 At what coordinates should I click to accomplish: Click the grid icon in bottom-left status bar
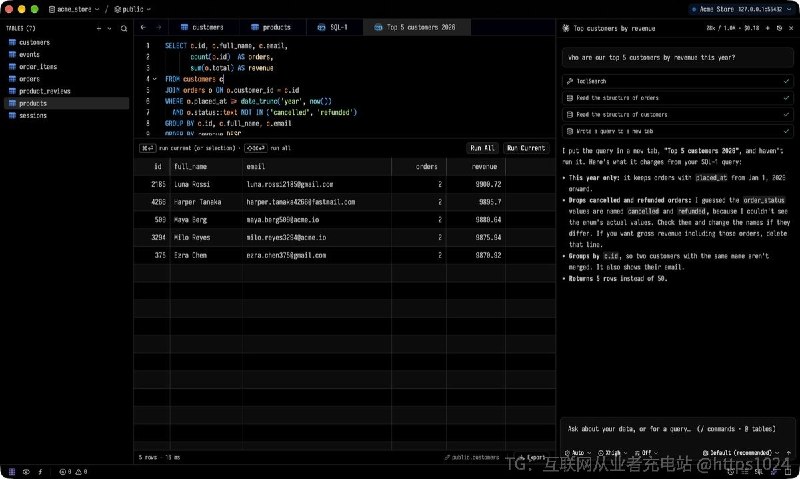point(12,472)
